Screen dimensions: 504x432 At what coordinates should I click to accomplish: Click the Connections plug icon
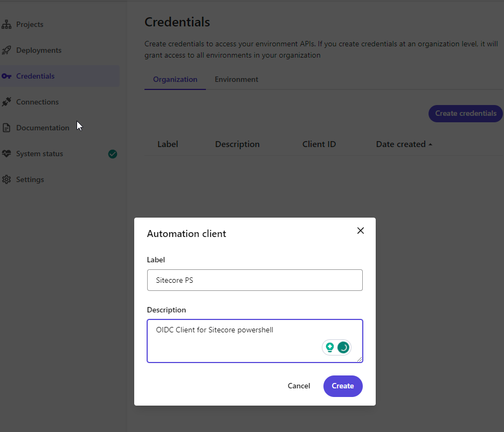pyautogui.click(x=6, y=102)
